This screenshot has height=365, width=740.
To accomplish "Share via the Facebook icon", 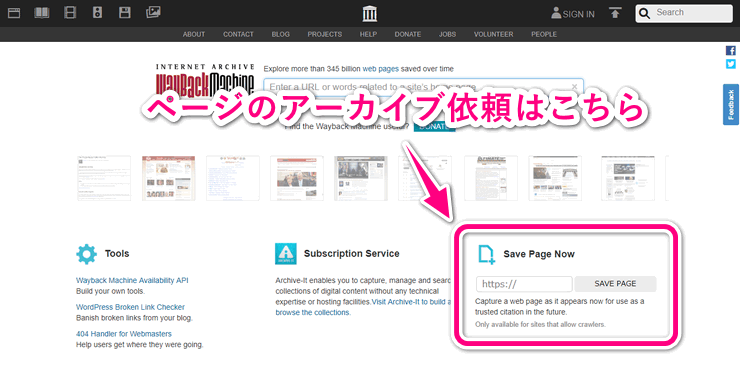I will tap(731, 51).
